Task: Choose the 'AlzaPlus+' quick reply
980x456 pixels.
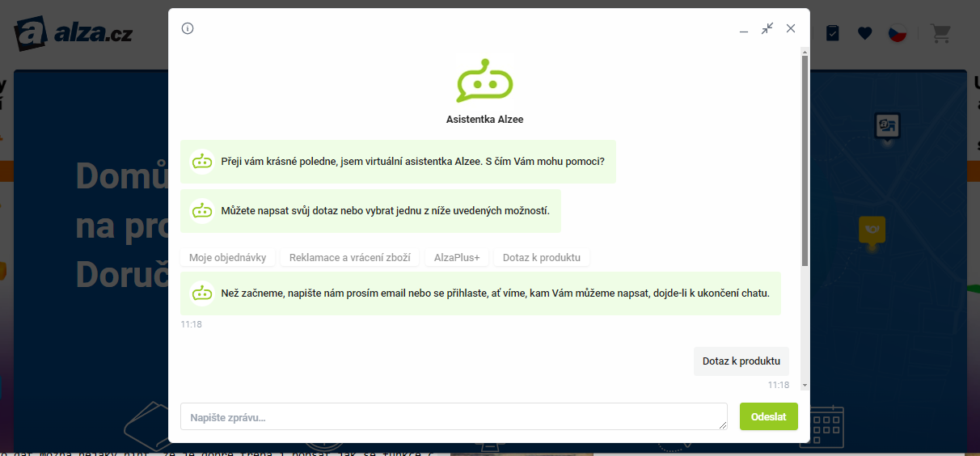Action: [457, 258]
